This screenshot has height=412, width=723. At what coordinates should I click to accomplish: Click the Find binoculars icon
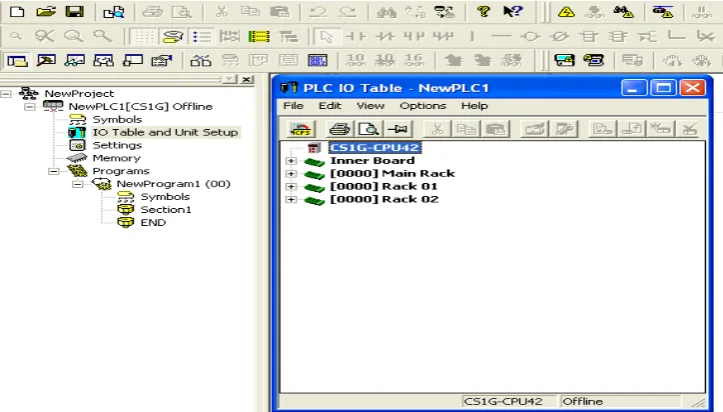[x=386, y=11]
